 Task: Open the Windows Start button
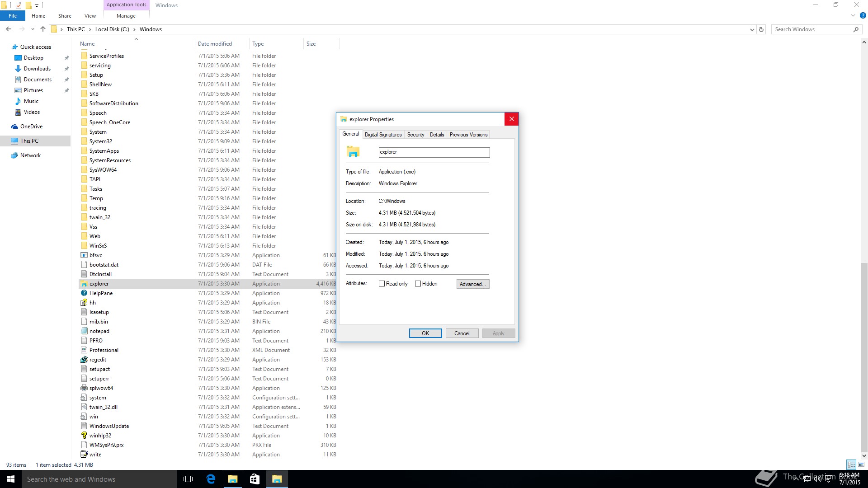tap(11, 479)
